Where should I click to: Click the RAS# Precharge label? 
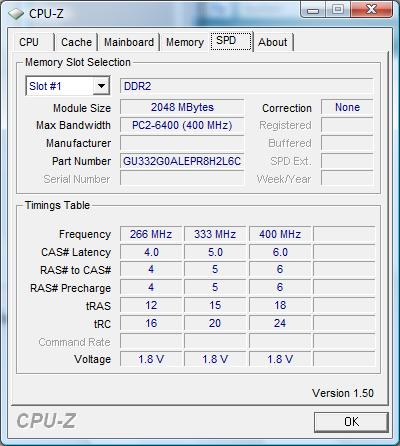(x=70, y=288)
